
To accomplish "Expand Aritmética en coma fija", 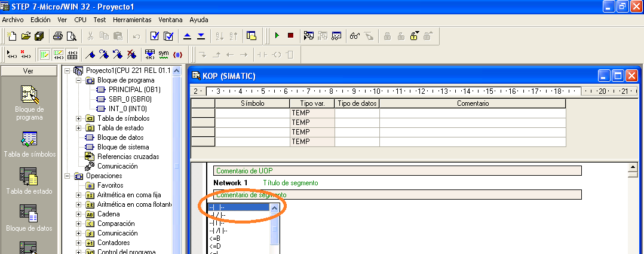I will coord(79,195).
